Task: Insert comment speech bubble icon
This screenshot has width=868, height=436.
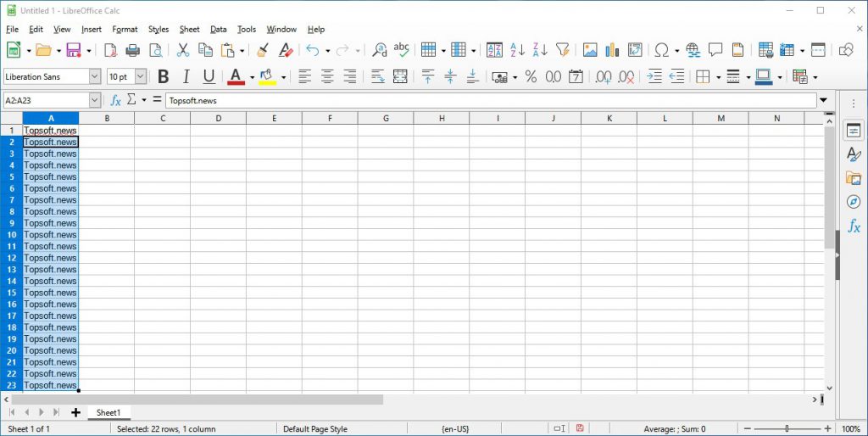Action: tap(715, 50)
